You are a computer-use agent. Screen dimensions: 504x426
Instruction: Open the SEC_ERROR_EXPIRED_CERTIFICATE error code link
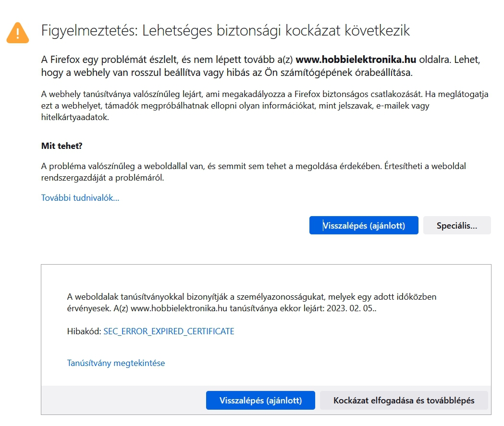(x=169, y=331)
